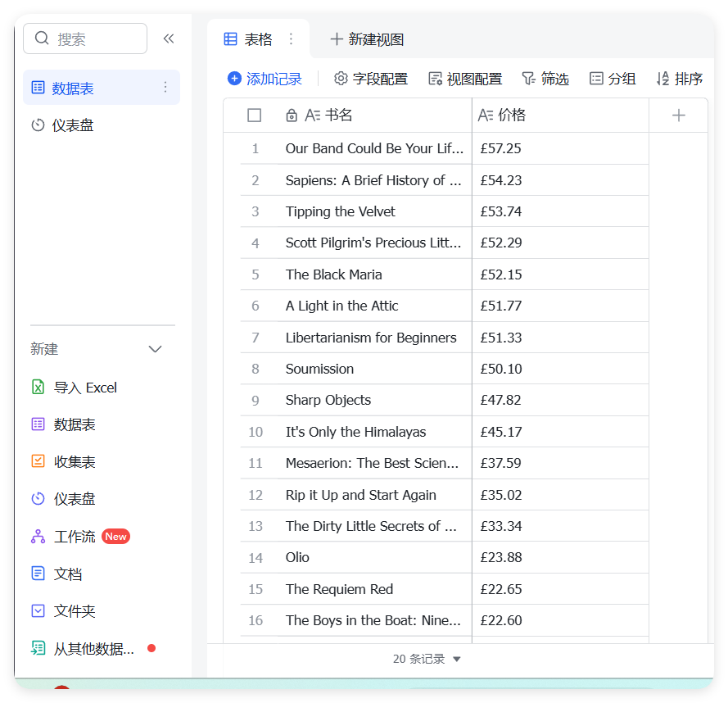The image size is (728, 703).
Task: Open 数据表 in the sidebar
Action: click(x=102, y=88)
